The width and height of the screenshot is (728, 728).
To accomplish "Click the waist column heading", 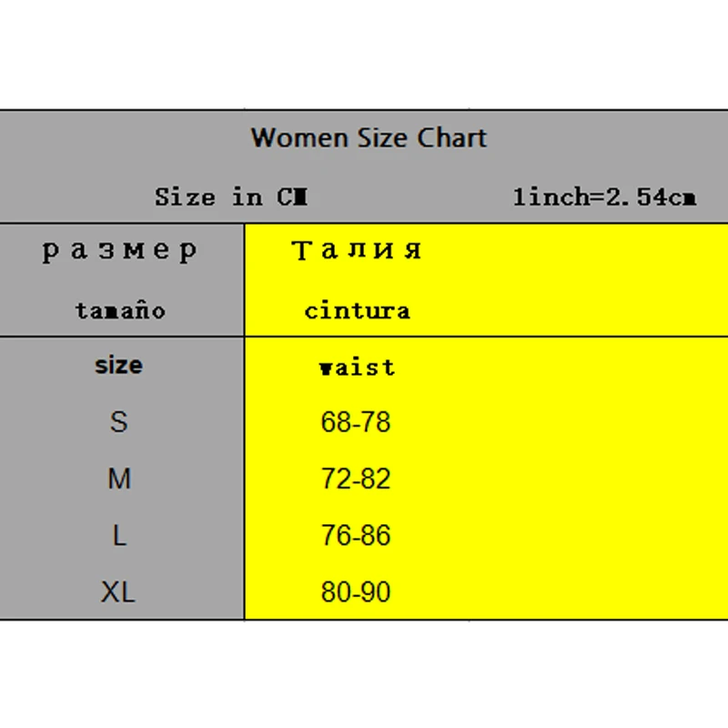I will click(357, 368).
